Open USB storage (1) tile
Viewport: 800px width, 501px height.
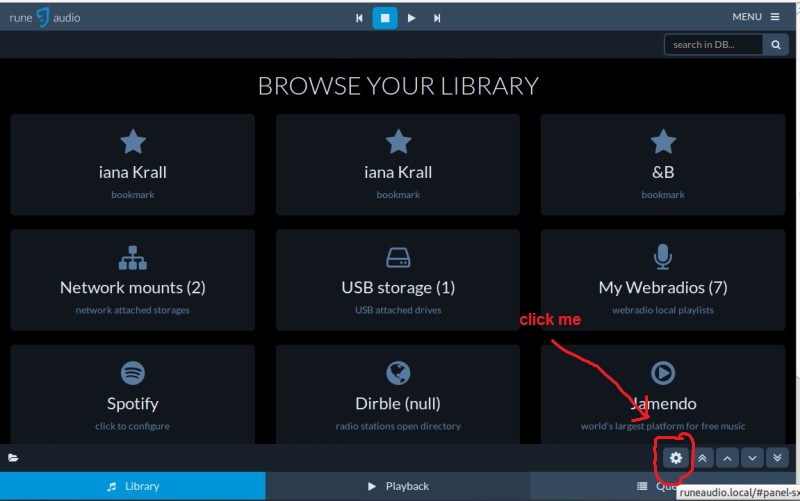click(398, 280)
